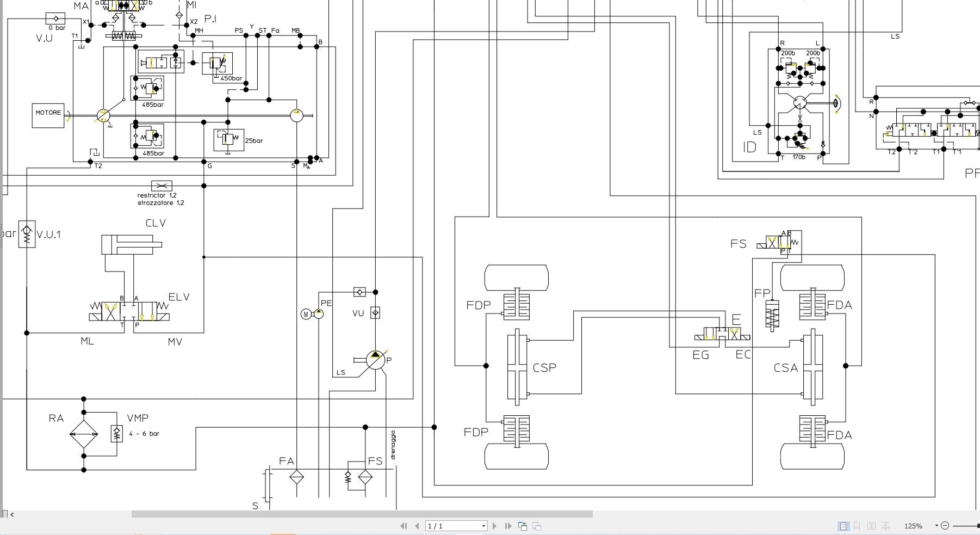The width and height of the screenshot is (980, 535).
Task: Click the '25bar' valve label
Action: pyautogui.click(x=254, y=140)
